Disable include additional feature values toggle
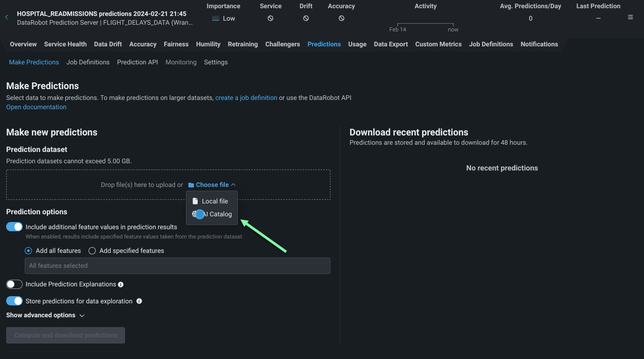 point(14,227)
